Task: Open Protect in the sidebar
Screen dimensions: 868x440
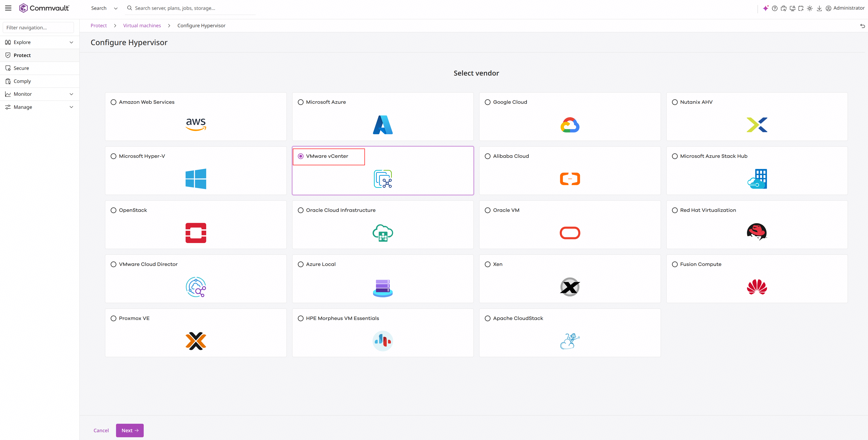Action: (39, 55)
